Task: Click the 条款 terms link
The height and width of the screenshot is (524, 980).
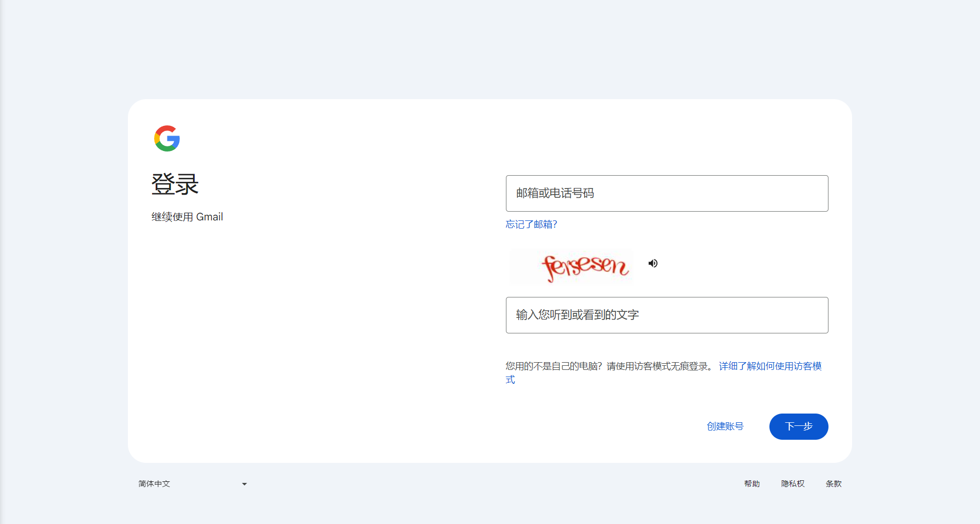Action: click(x=833, y=483)
